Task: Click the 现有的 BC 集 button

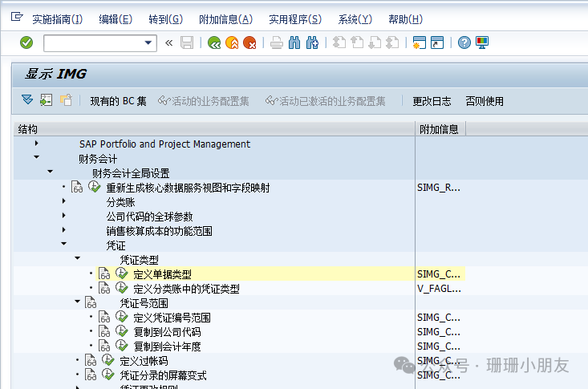Action: coord(118,101)
